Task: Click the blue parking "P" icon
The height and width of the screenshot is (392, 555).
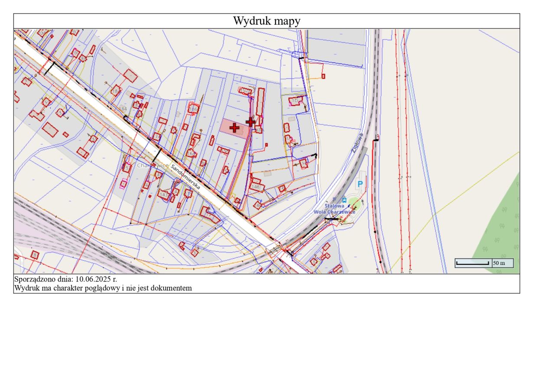Action: click(360, 183)
